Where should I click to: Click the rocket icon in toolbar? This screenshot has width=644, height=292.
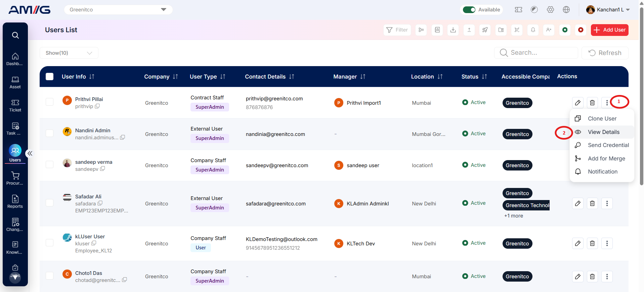click(485, 30)
